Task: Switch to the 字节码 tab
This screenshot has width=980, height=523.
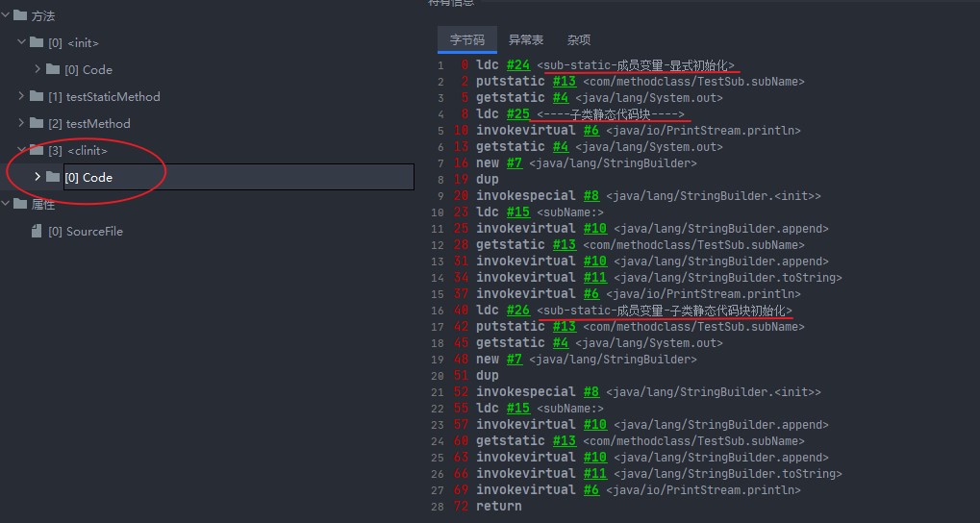Action: (x=466, y=40)
